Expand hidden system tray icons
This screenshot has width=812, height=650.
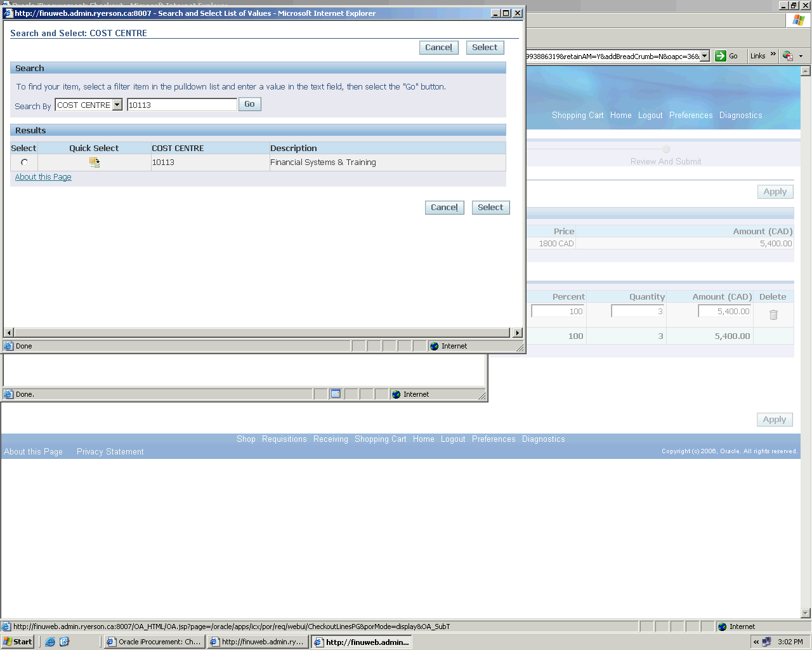tap(756, 642)
